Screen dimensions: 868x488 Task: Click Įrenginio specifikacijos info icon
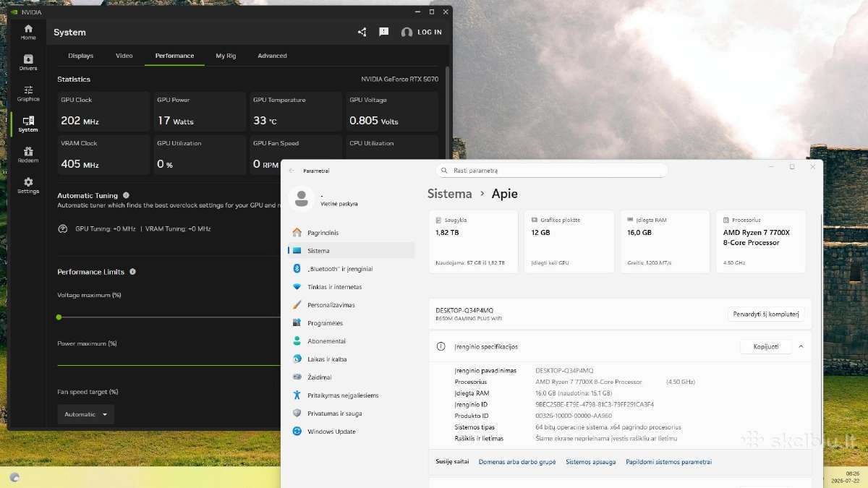pos(441,346)
